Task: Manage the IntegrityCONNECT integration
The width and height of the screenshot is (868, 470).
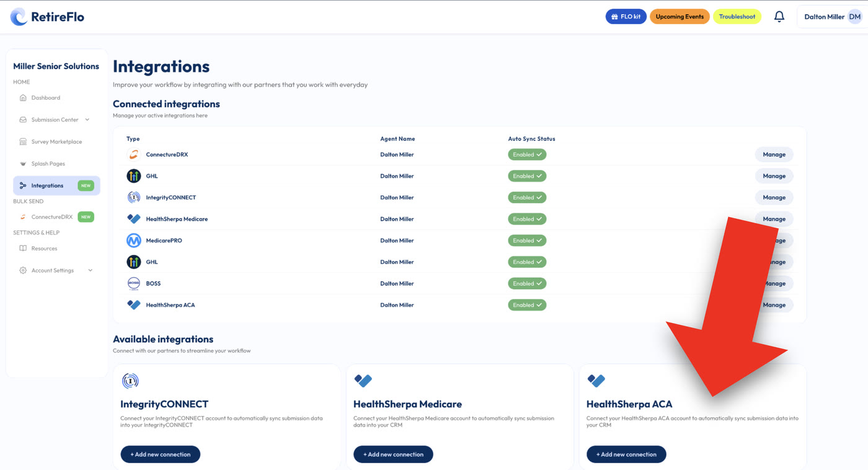Action: tap(774, 197)
